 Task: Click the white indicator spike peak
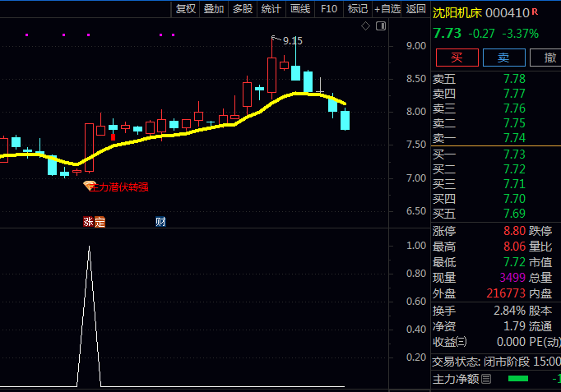coord(89,247)
